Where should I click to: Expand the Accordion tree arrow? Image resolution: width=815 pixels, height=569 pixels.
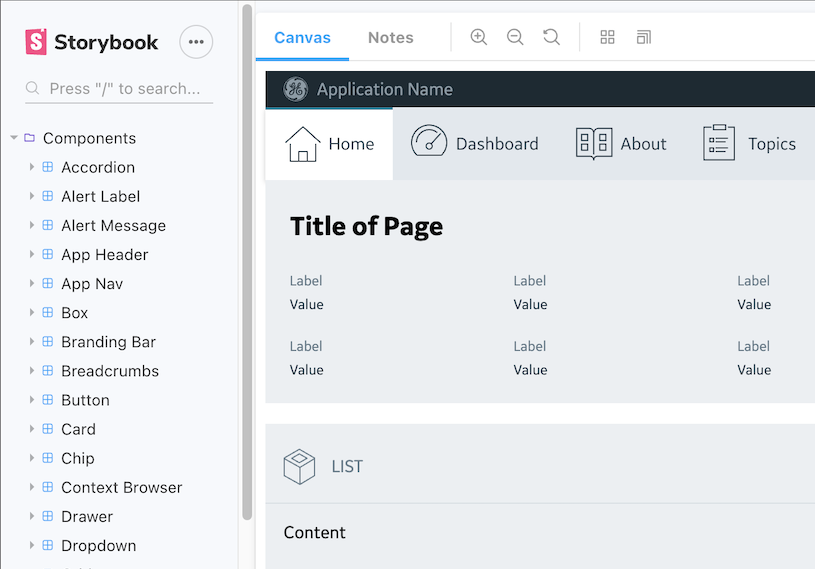[32, 167]
